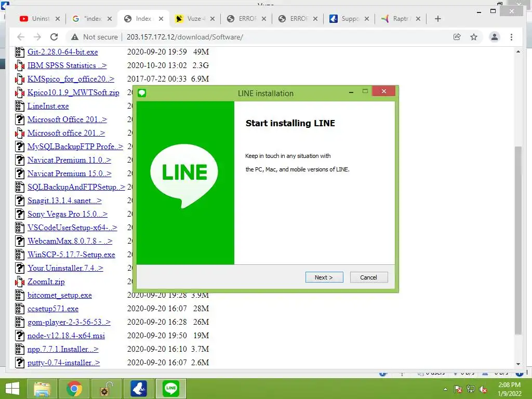Open ZoomIt.zip link

click(x=46, y=282)
